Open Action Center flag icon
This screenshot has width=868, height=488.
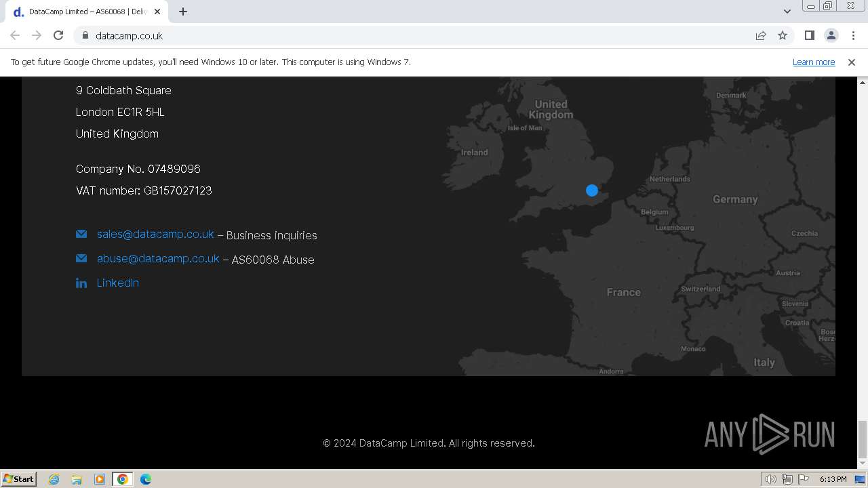click(804, 479)
